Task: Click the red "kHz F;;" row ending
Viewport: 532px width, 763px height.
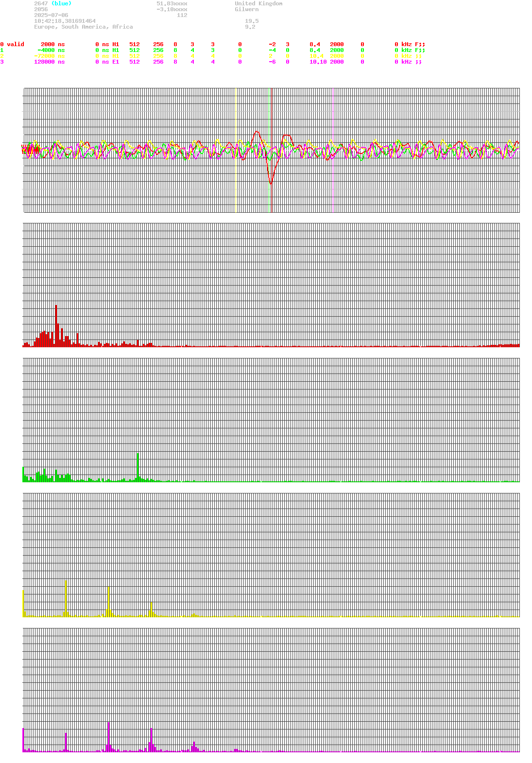Action: (x=413, y=44)
